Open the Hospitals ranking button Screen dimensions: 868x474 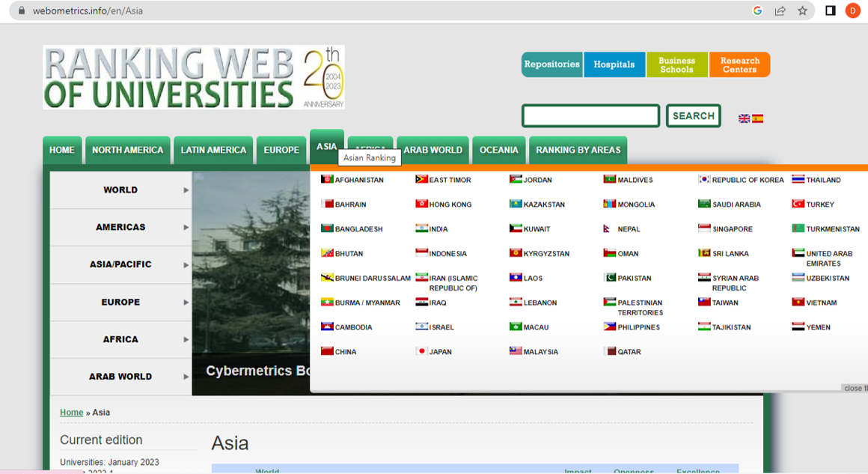614,64
